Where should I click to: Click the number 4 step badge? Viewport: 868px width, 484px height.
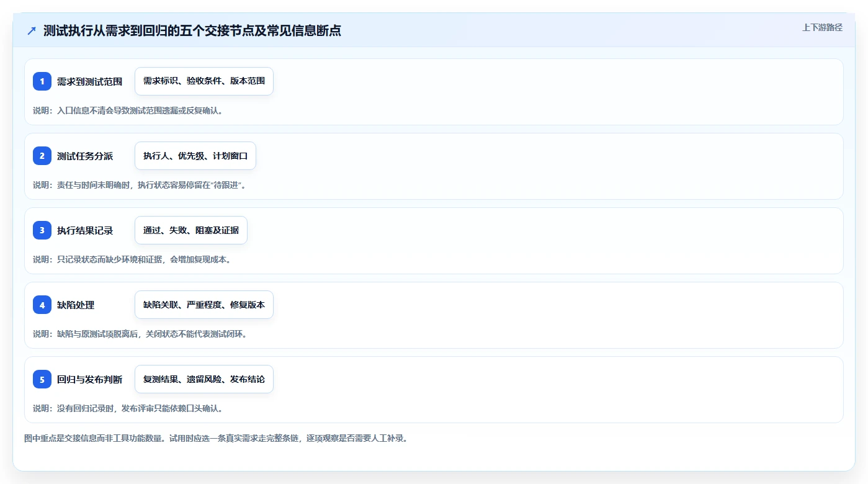click(x=42, y=305)
